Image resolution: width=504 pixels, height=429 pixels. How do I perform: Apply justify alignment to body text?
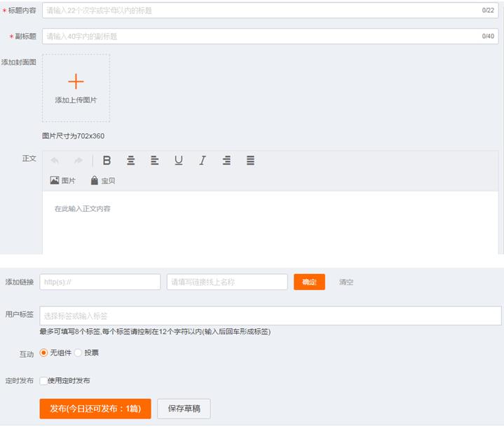pos(250,161)
